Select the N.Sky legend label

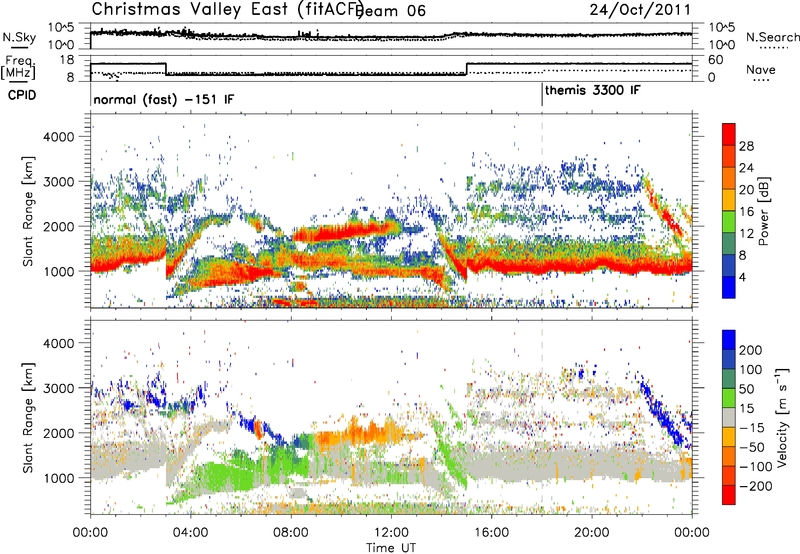pyautogui.click(x=19, y=37)
